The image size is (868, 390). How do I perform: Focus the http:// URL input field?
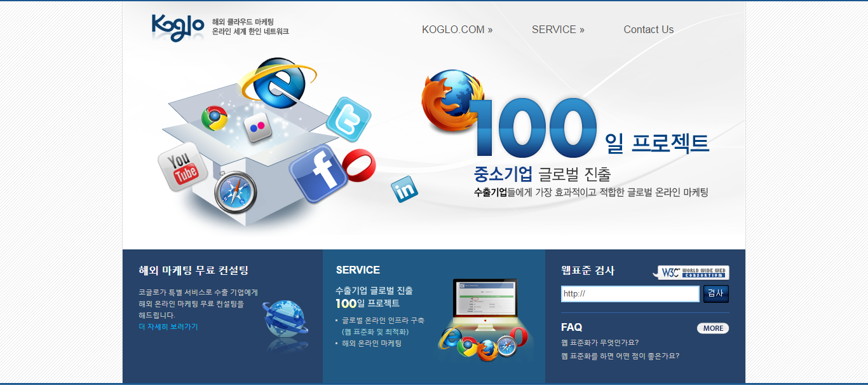coord(630,294)
